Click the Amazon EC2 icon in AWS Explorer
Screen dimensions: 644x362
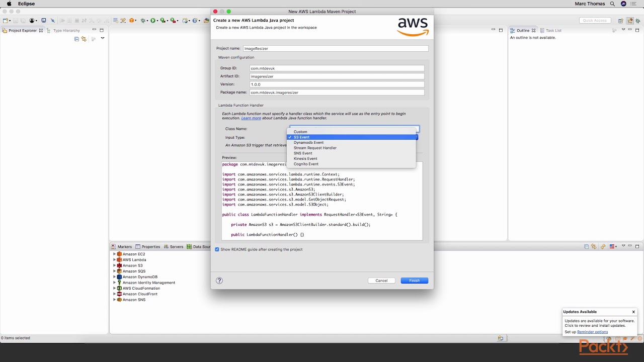(120, 254)
